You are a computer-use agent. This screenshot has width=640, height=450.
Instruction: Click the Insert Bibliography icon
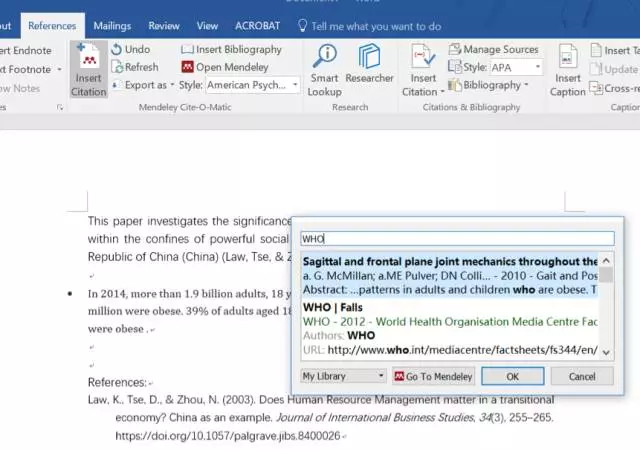(x=187, y=49)
